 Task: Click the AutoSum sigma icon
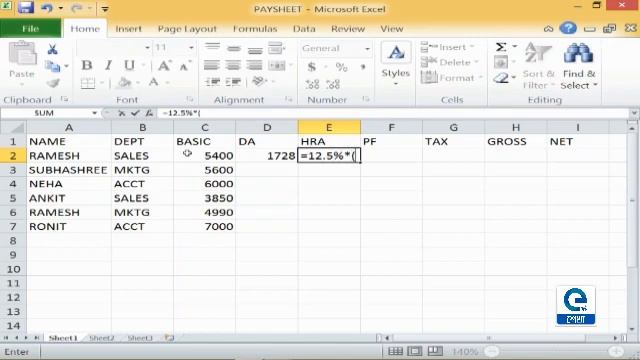[x=501, y=47]
